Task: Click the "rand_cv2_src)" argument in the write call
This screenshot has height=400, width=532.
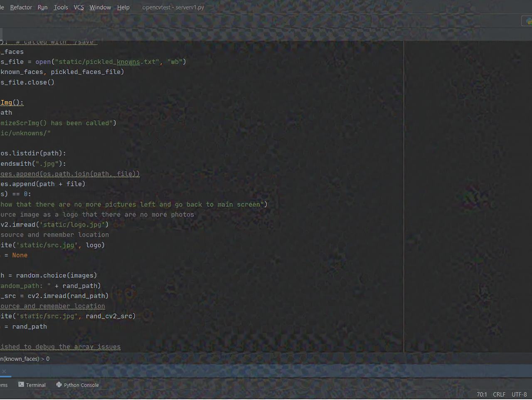Action: click(x=111, y=316)
